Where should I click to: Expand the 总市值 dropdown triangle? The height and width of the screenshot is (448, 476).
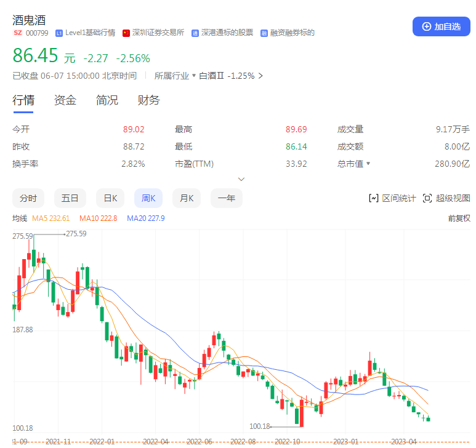coord(368,164)
